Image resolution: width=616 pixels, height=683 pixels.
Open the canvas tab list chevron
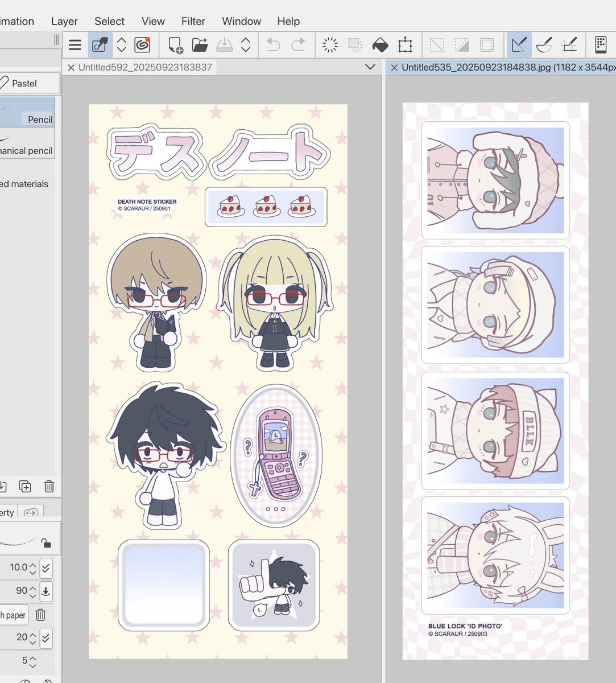(x=370, y=67)
